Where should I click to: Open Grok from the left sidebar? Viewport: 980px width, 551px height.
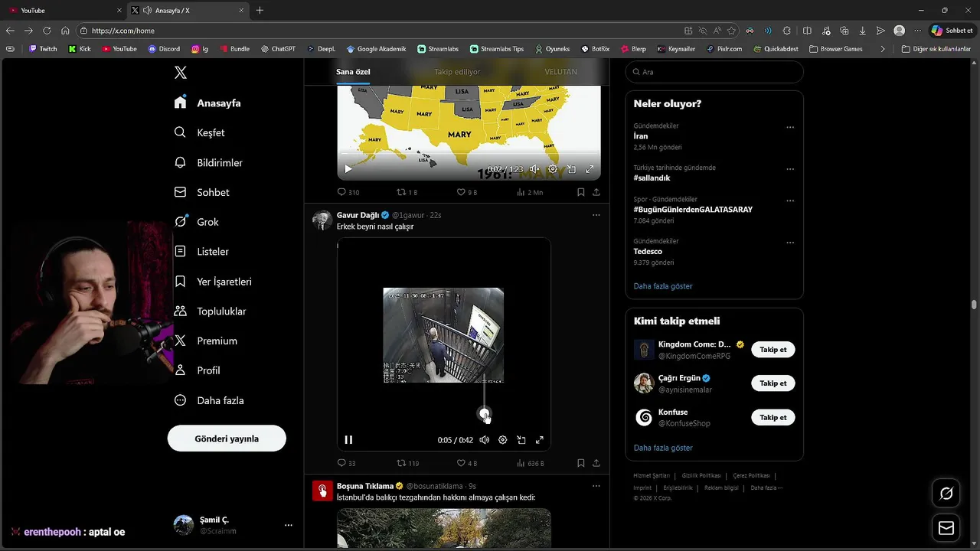(197, 222)
